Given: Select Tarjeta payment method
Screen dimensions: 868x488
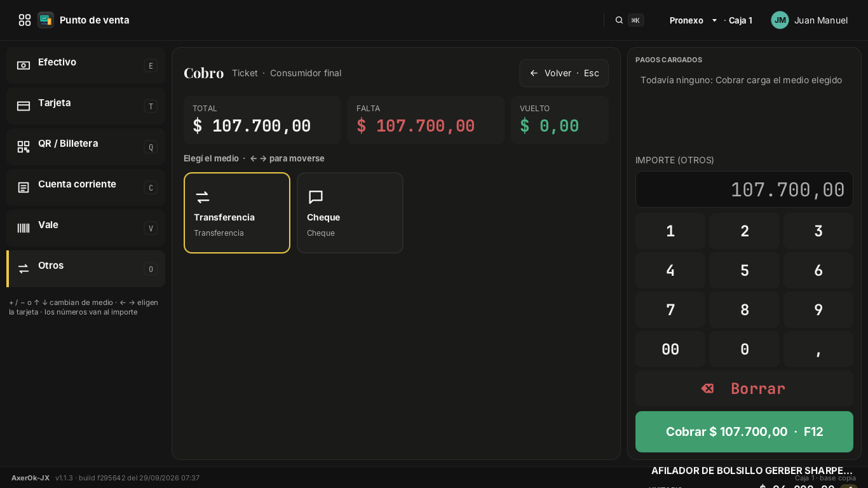Looking at the screenshot, I should [x=86, y=106].
